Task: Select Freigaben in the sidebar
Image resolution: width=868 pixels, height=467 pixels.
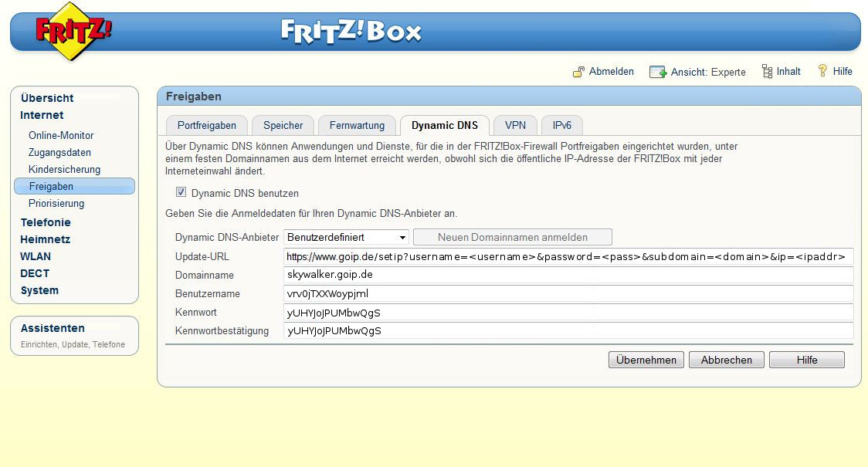Action: coord(74,187)
